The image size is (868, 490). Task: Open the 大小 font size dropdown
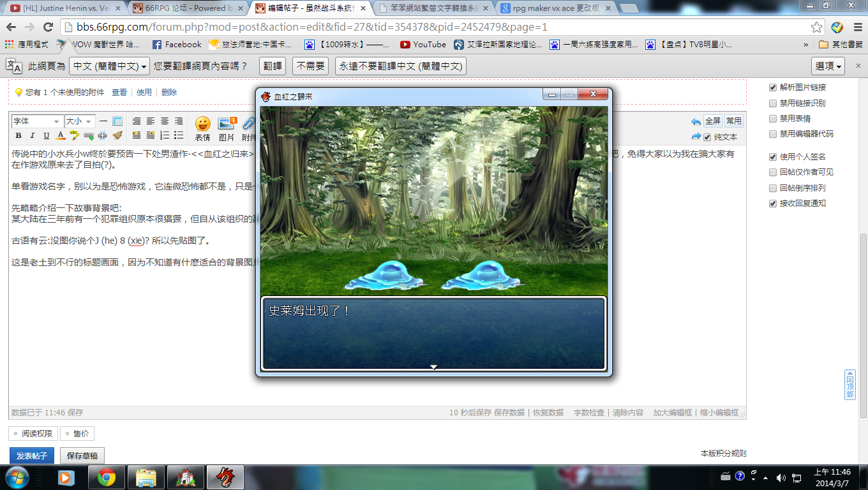[x=80, y=121]
